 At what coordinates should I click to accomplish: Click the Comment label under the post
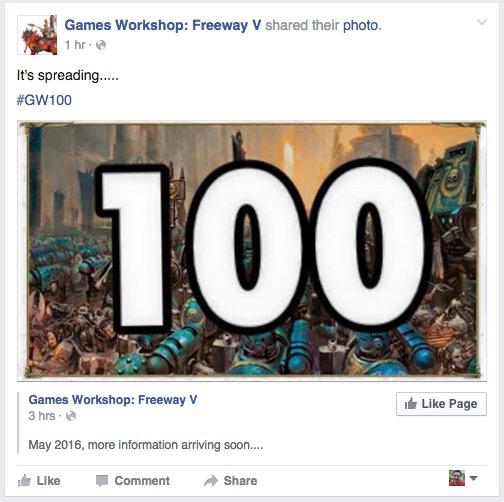click(x=142, y=481)
